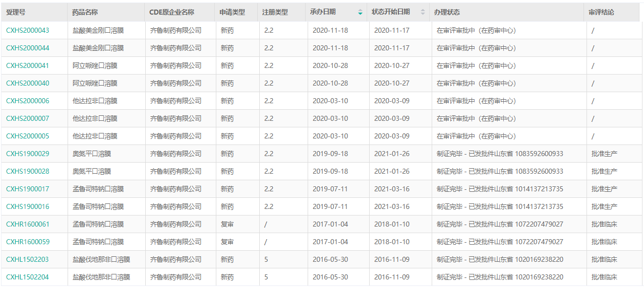644x288 pixels.
Task: Select status date 2021-03-16 in row CXHS1900017
Action: point(392,189)
